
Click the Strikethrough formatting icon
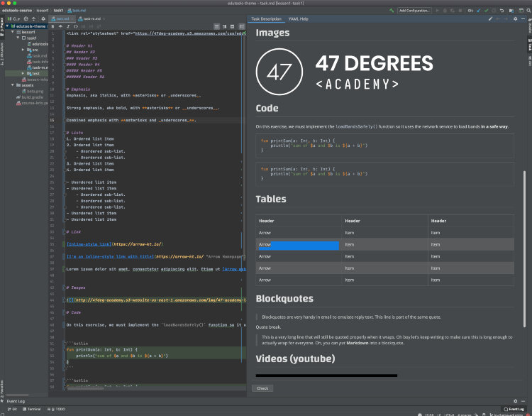[60, 26]
